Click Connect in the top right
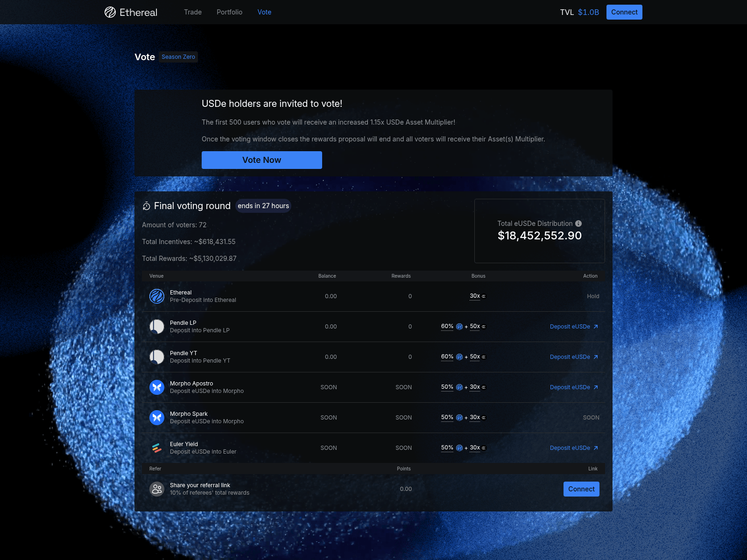Screen dimensions: 747x560 click(624, 12)
